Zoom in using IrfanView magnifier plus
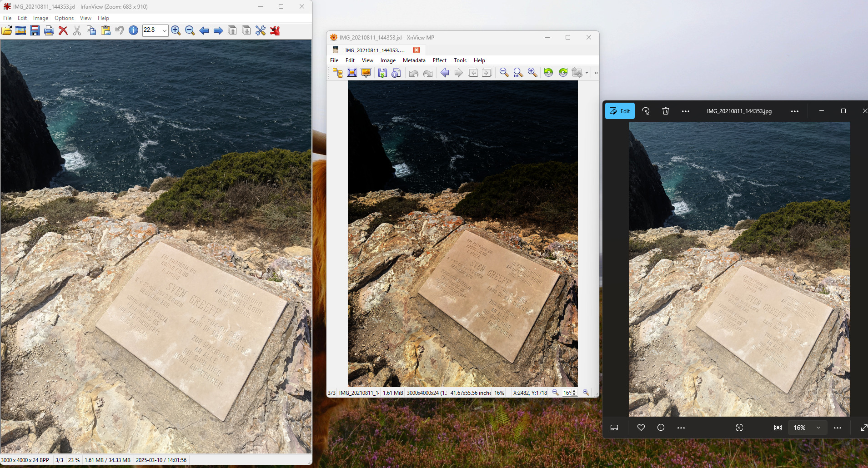The image size is (868, 468). [176, 30]
